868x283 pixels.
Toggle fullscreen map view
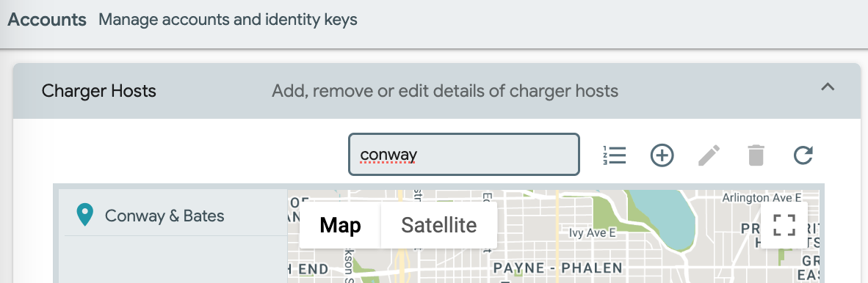click(x=784, y=225)
